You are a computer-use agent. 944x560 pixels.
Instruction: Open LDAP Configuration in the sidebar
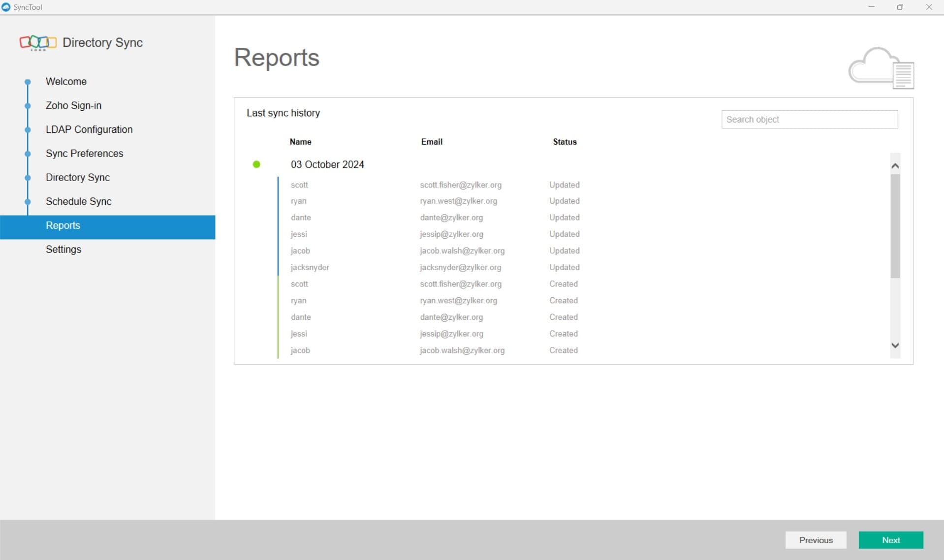pyautogui.click(x=89, y=129)
